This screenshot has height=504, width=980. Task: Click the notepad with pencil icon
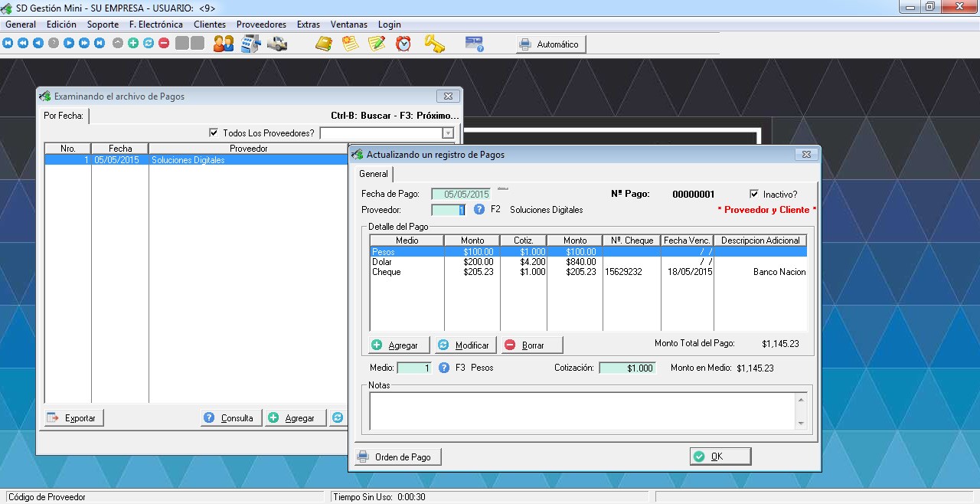[376, 44]
